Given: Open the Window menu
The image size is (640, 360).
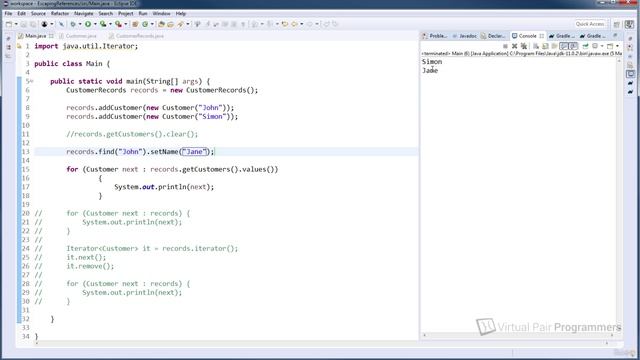Looking at the screenshot, I should 162,13.
